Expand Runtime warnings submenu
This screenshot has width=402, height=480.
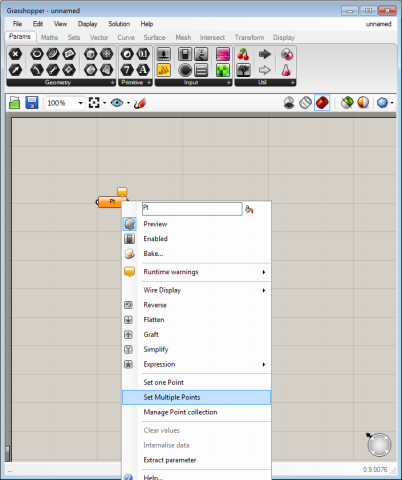[197, 272]
